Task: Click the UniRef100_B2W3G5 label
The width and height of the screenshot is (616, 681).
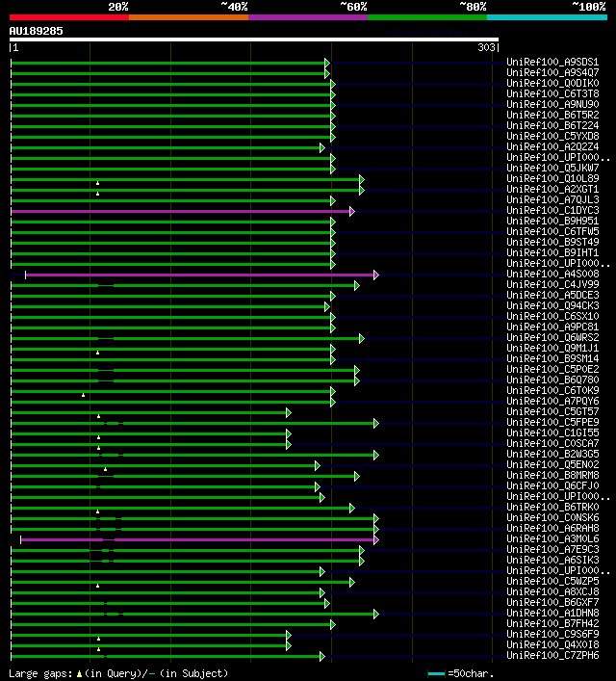Action: 552,454
